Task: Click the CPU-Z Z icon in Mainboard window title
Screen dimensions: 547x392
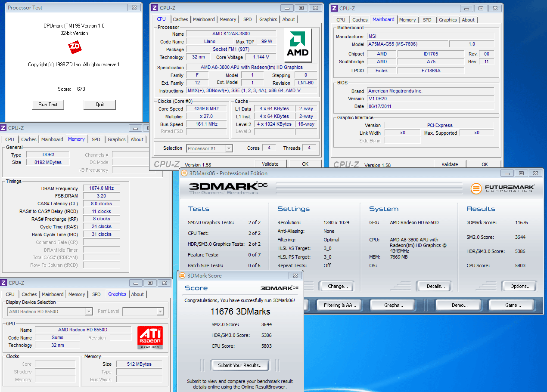Action: click(334, 8)
